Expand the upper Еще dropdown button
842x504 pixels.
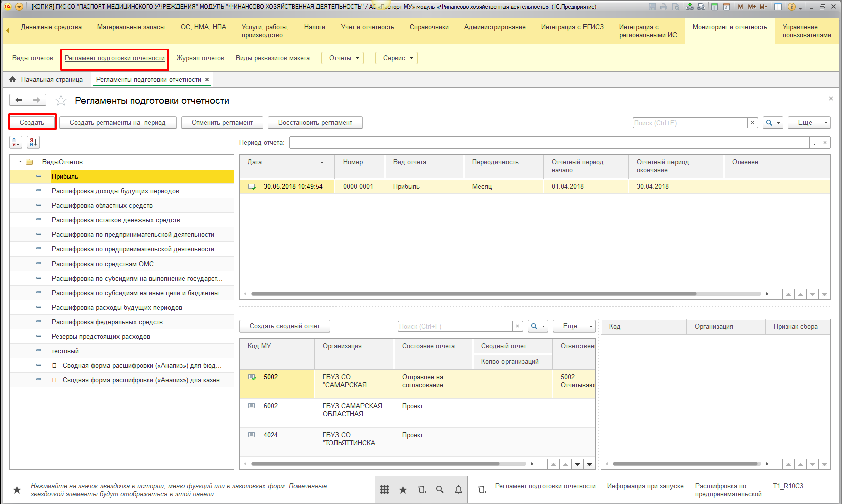(x=809, y=123)
